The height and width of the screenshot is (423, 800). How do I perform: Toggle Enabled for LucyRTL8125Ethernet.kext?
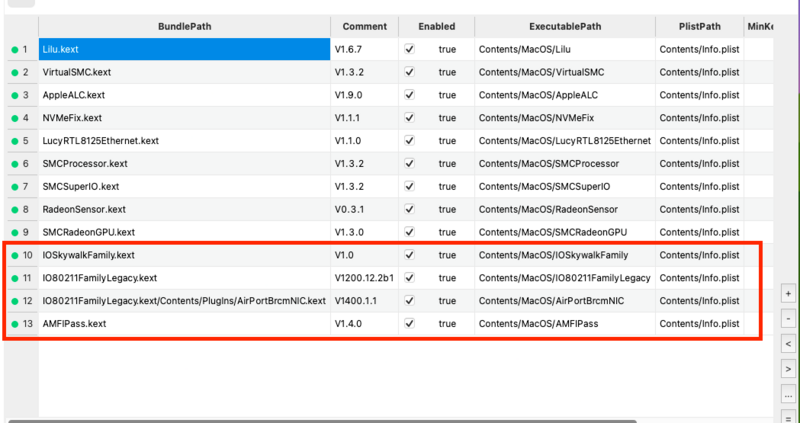(409, 141)
